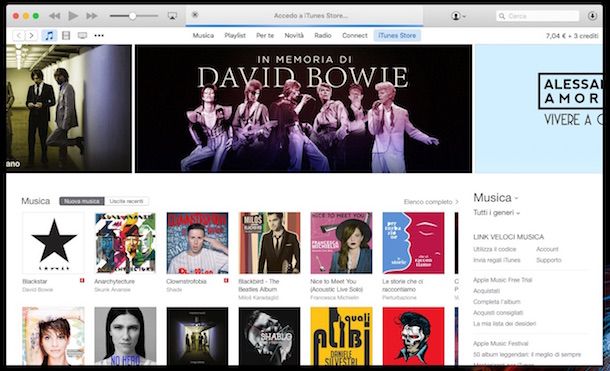Select the Movies film icon

tap(66, 36)
